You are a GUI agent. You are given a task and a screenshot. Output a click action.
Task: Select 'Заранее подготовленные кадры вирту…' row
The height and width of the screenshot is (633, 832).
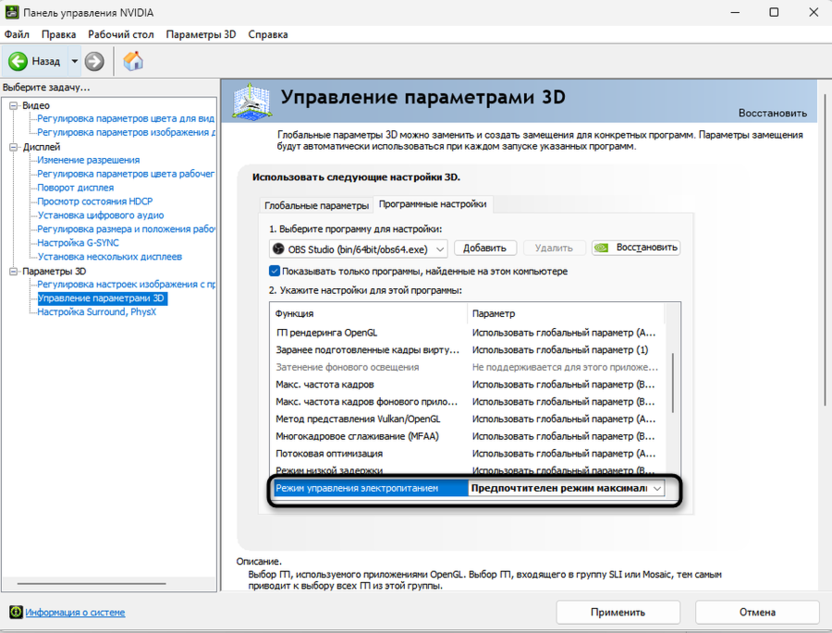[467, 350]
